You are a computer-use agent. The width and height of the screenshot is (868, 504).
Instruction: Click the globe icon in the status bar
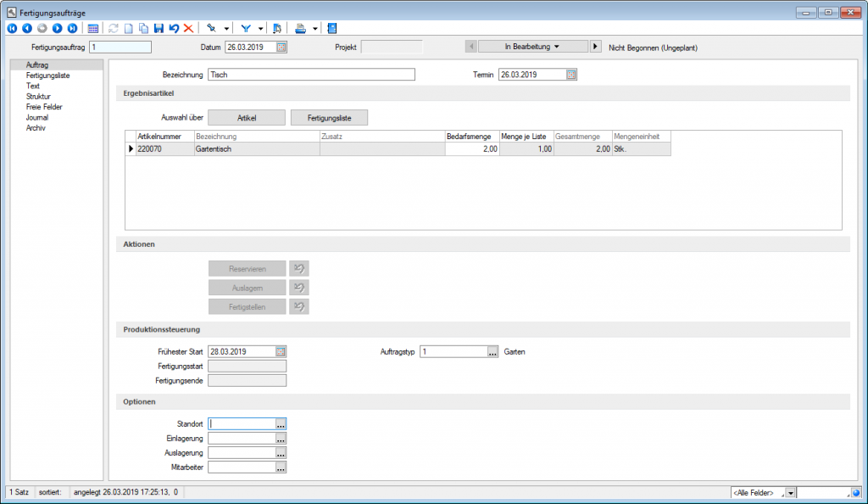(x=856, y=493)
